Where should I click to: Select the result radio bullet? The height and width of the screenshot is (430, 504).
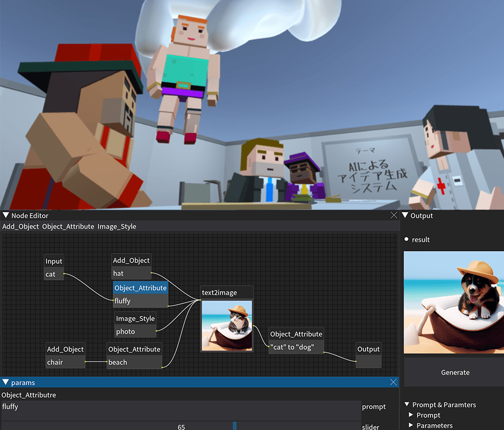407,239
